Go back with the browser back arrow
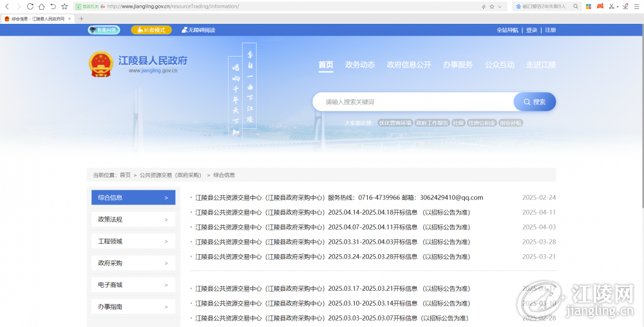This screenshot has width=644, height=327. coord(7,6)
